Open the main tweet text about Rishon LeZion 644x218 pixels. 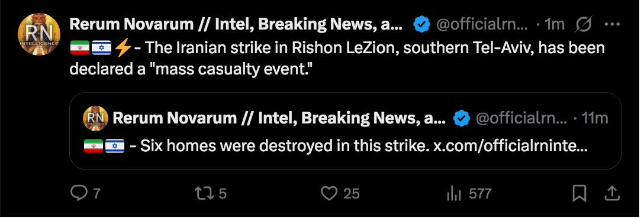[x=337, y=59]
